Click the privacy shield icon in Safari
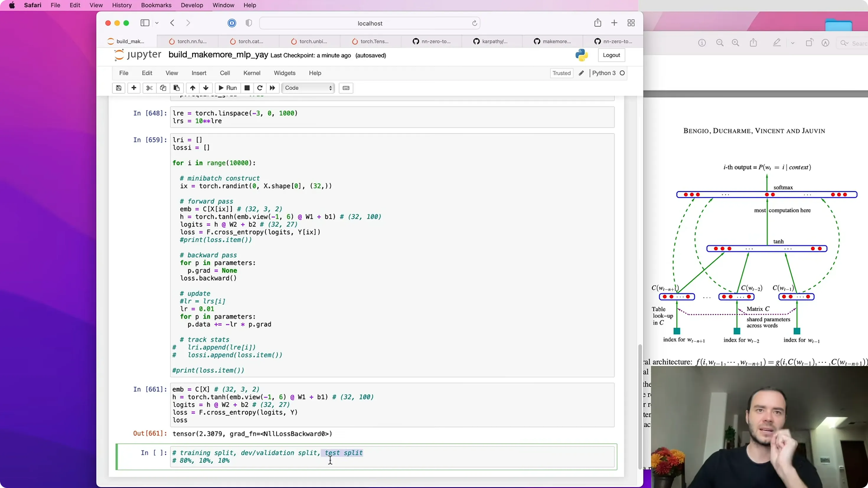 pos(249,23)
